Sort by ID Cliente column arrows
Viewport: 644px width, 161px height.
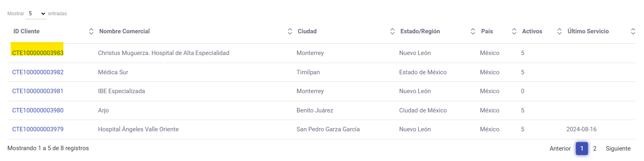pos(91,31)
